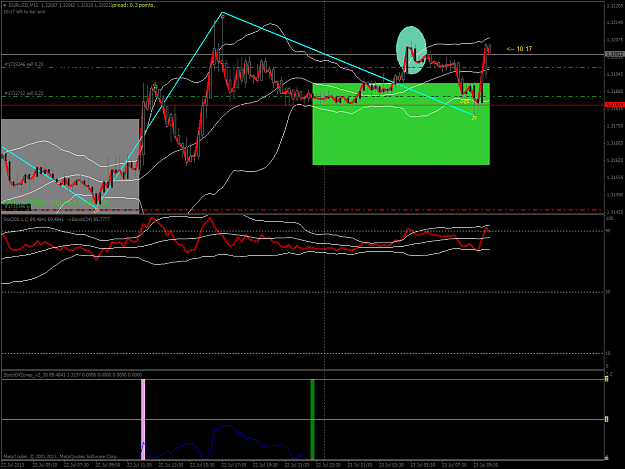
Task: Click the '22 Jul 15:30' time axis label
Action: pos(202,465)
